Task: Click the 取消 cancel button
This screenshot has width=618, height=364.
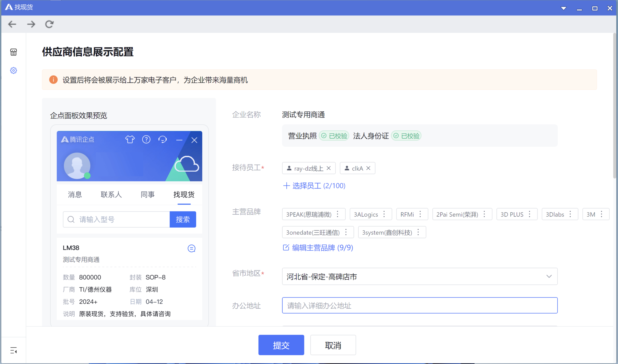Action: pos(333,345)
